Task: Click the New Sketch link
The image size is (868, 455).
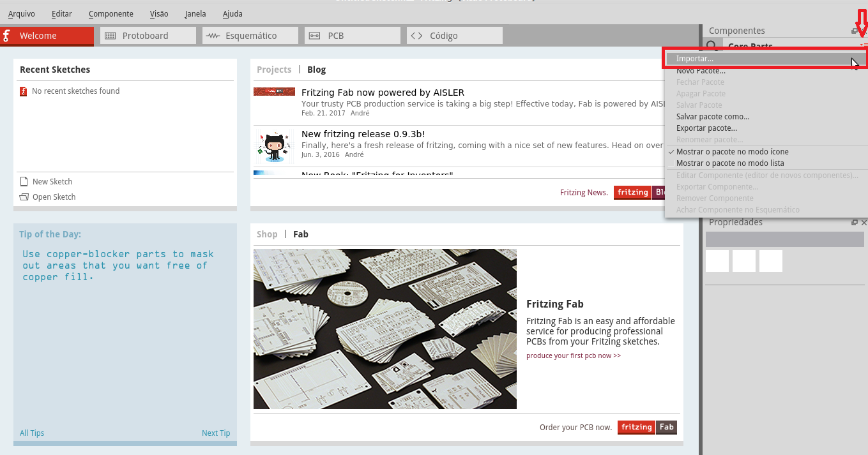Action: 52,182
